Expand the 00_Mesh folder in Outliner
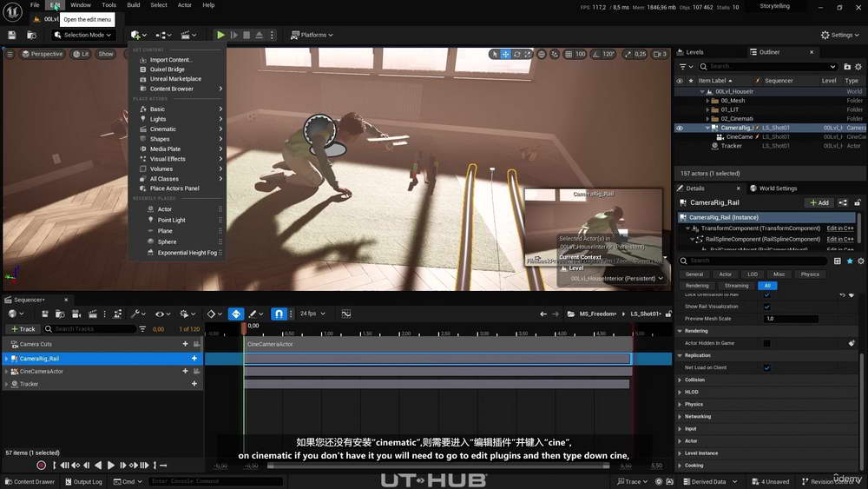The width and height of the screenshot is (868, 489). pos(707,101)
